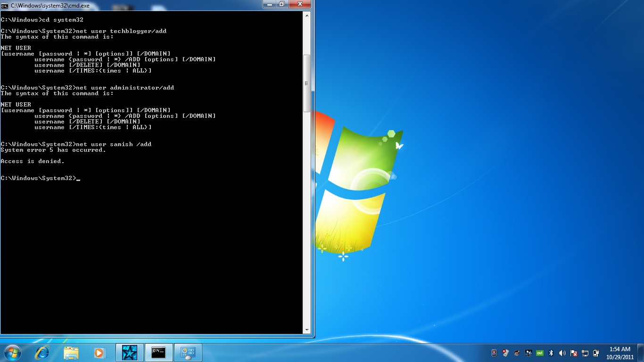Click the cmd scrollbar down arrow
Viewport: 644px width, 362px height.
(x=307, y=330)
